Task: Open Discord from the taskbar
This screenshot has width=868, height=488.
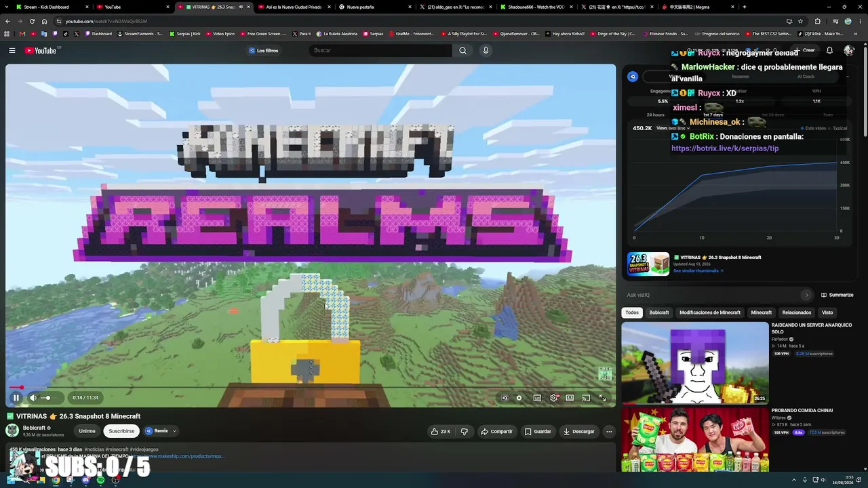Action: (x=85, y=480)
